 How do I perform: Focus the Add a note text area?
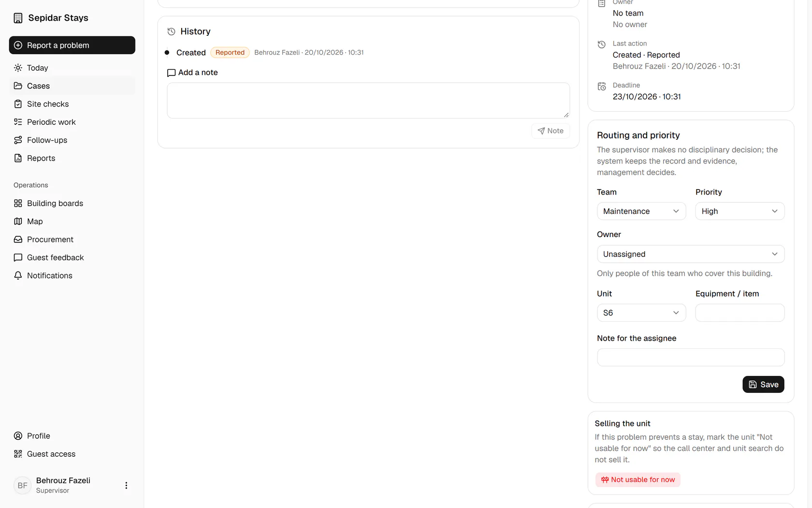pyautogui.click(x=368, y=100)
